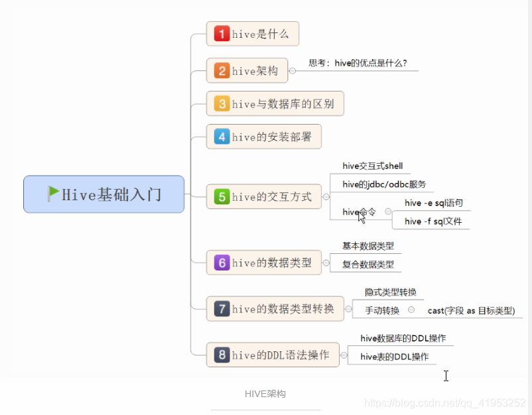The image size is (532, 415).
Task: Collapse the hive的数据类型 branch
Action: (326, 263)
